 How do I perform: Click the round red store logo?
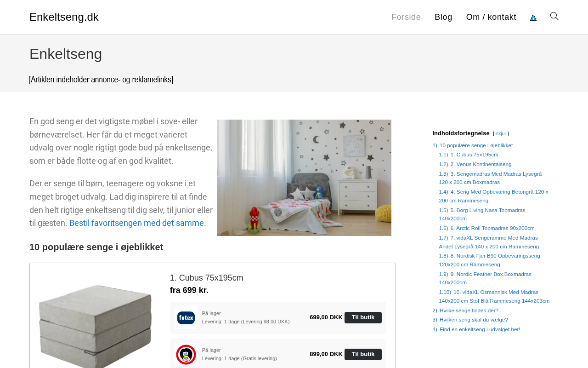point(186,355)
